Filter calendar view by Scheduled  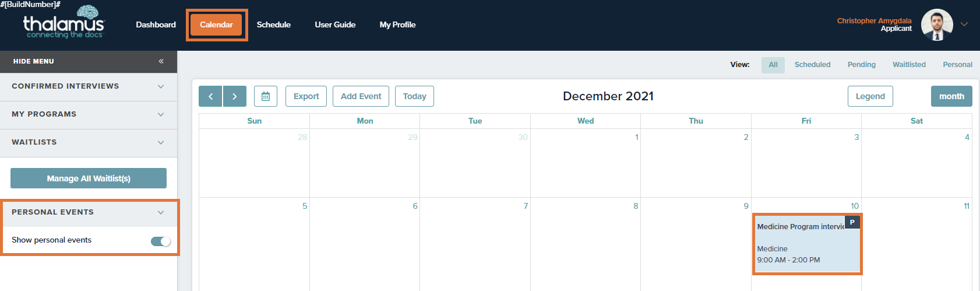coord(812,65)
